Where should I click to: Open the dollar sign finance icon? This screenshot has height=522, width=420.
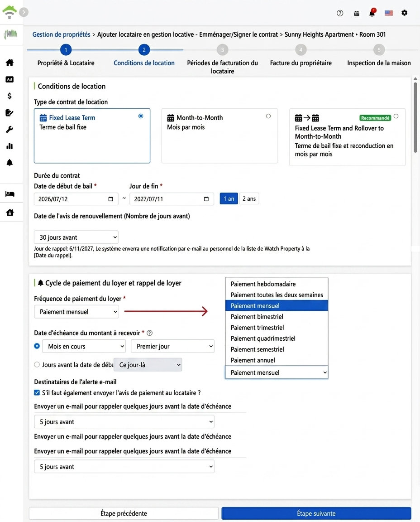[x=10, y=96]
